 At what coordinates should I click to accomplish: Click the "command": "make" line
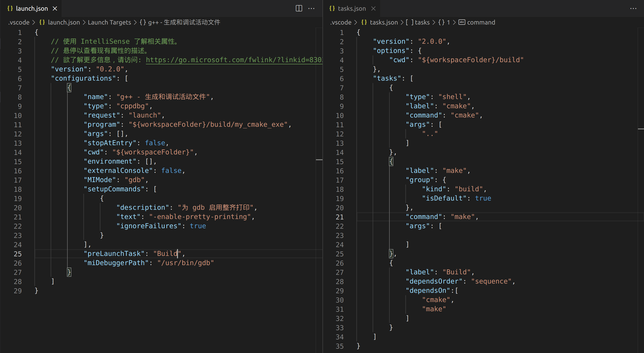(442, 217)
